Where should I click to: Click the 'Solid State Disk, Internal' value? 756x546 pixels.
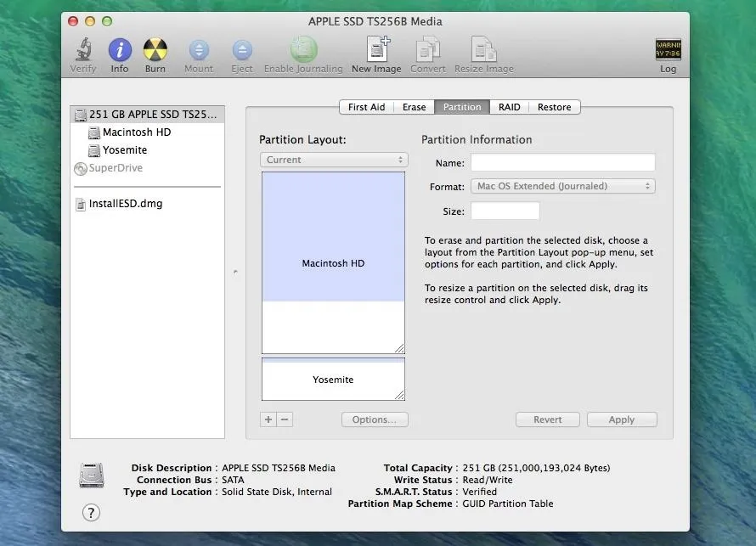277,492
